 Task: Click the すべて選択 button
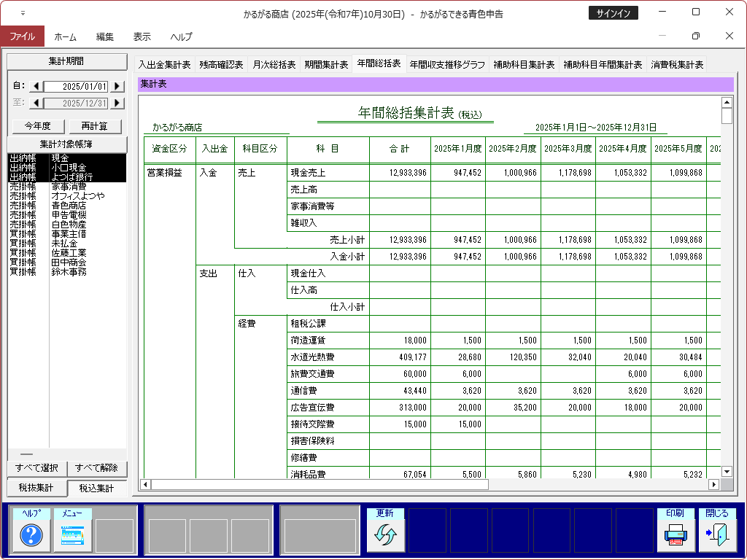(x=36, y=468)
